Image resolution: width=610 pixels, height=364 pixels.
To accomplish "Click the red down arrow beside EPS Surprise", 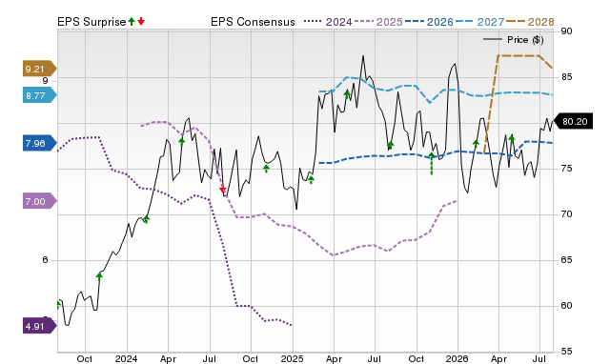I will tap(141, 21).
